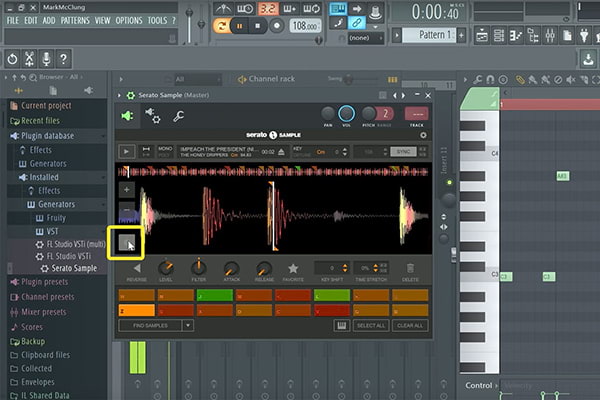The height and width of the screenshot is (400, 600).
Task: Pause playback in the transport bar
Action: [x=240, y=26]
